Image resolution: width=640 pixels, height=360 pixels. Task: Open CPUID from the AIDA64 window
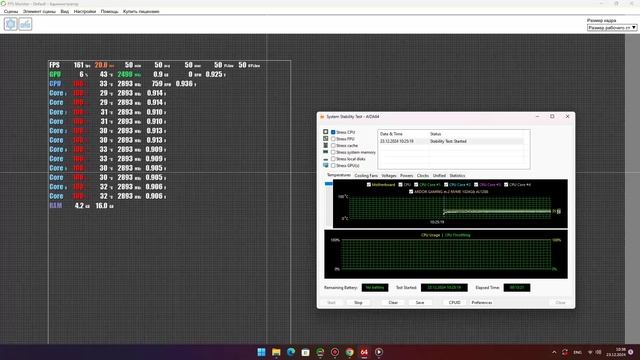[x=454, y=302]
